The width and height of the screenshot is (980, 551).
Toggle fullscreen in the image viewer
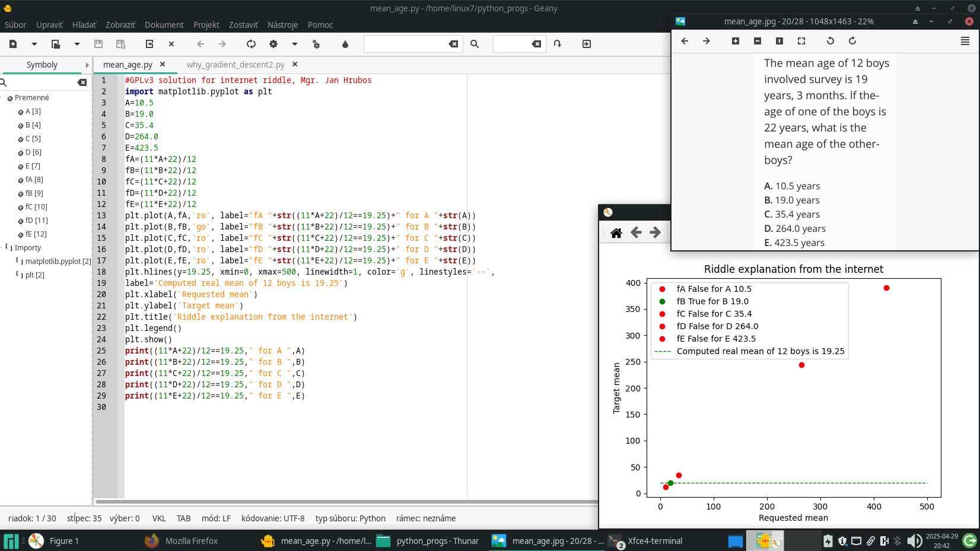point(801,41)
